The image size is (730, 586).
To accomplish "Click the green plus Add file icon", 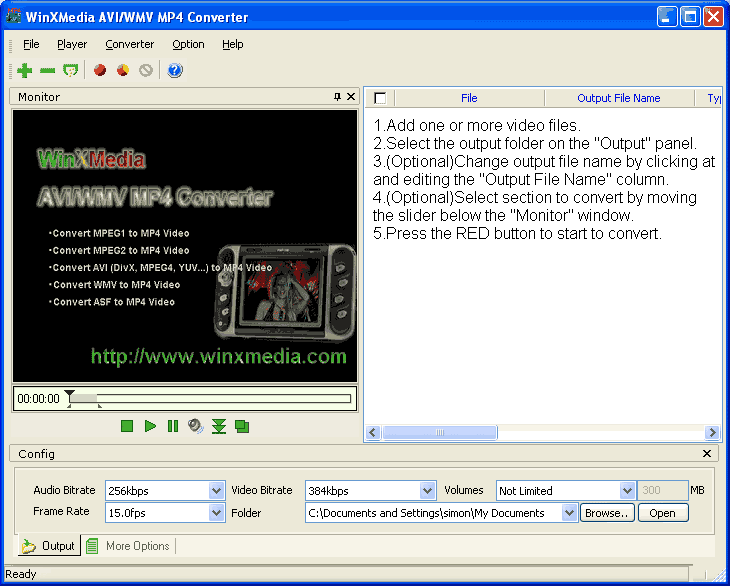I will coord(24,70).
